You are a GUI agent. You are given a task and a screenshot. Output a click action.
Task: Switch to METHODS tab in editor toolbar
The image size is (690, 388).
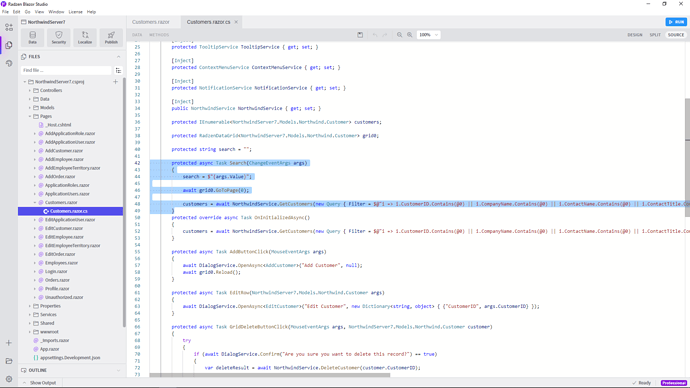(x=159, y=35)
